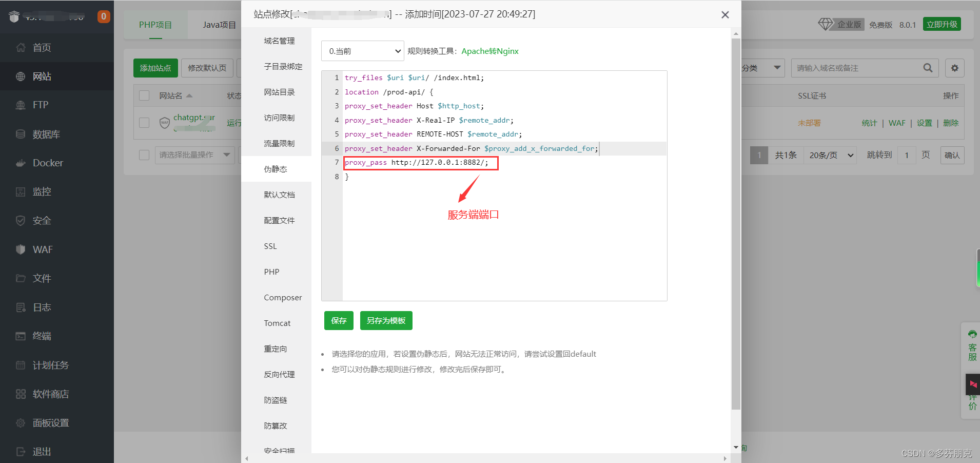Click the 日志 log icon
This screenshot has height=463, width=980.
click(x=21, y=307)
